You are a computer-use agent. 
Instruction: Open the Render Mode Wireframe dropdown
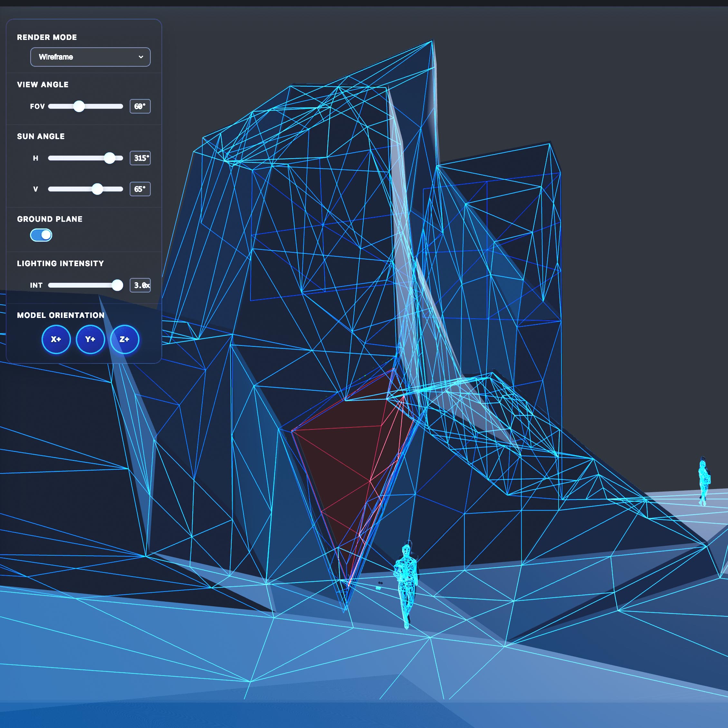point(90,57)
